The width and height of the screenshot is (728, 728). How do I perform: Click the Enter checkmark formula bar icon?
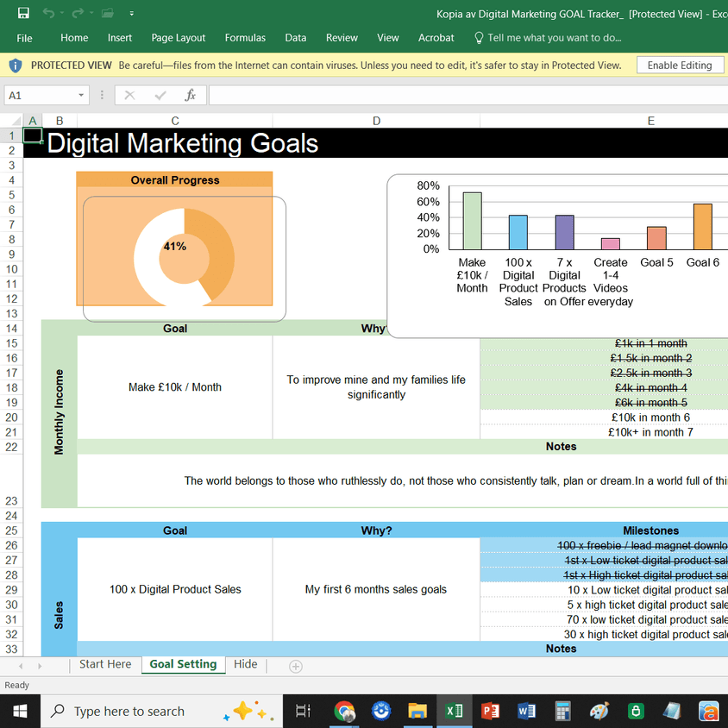[160, 95]
